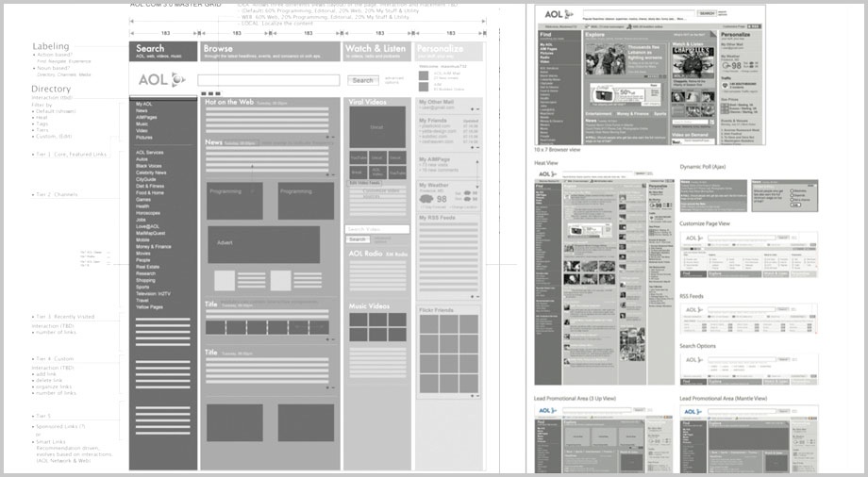Open the Watch & Listen tab

pyautogui.click(x=376, y=52)
